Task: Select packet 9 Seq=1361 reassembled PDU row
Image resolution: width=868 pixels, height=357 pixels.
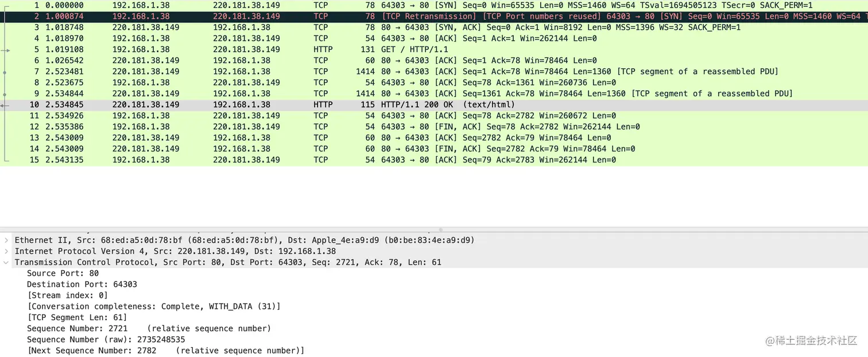Action: pos(434,94)
